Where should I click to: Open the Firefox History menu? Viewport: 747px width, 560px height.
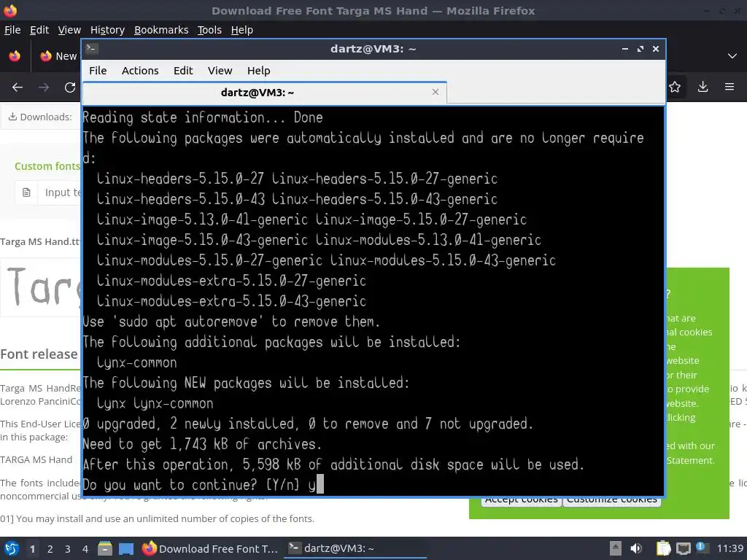(107, 30)
